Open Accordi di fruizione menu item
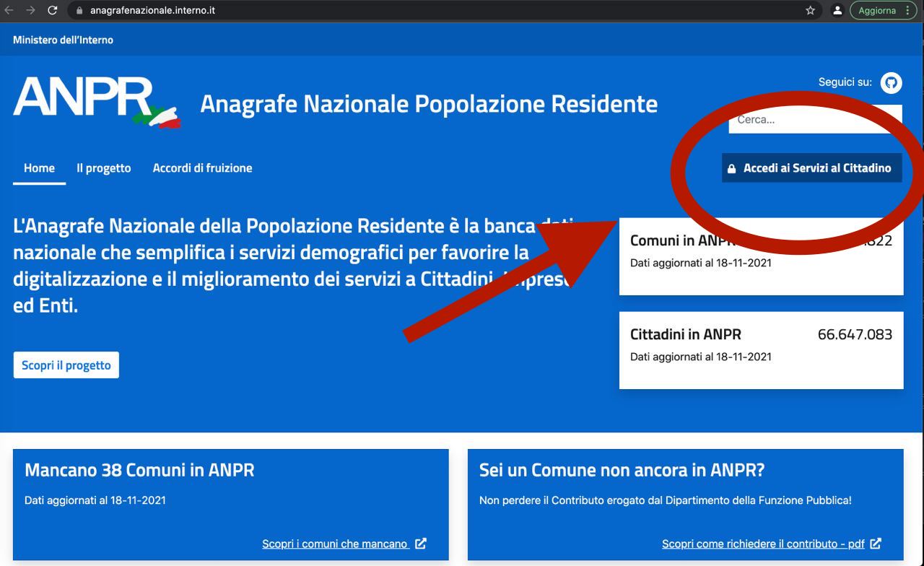 pos(202,168)
